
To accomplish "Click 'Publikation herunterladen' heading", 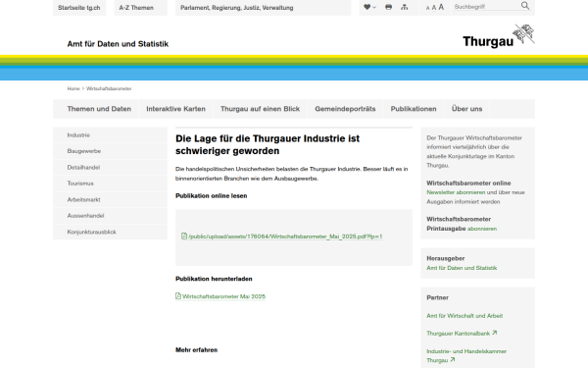I will point(214,279).
